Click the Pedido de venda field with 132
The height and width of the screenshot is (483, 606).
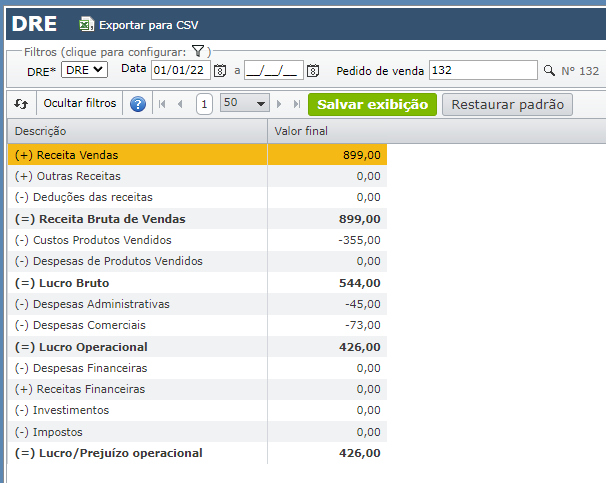[483, 70]
